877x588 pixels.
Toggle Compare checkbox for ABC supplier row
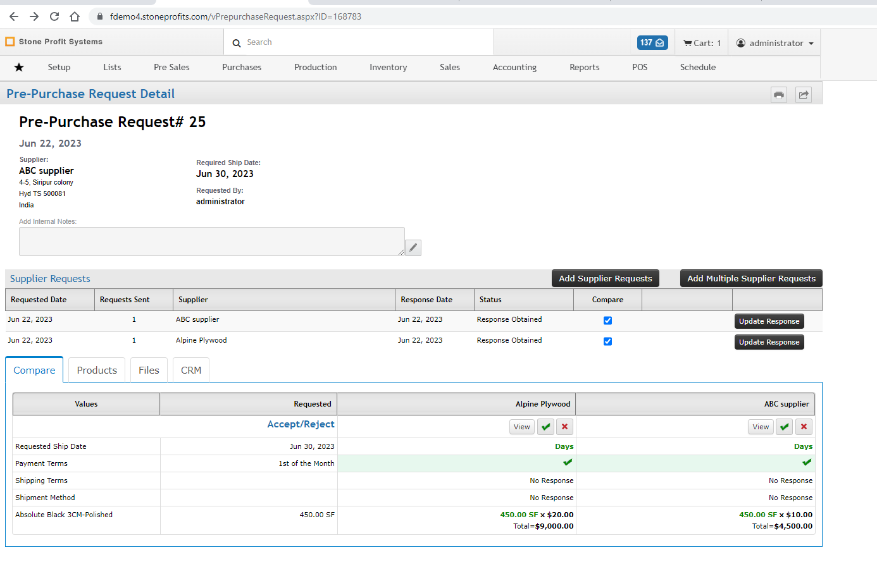(607, 321)
